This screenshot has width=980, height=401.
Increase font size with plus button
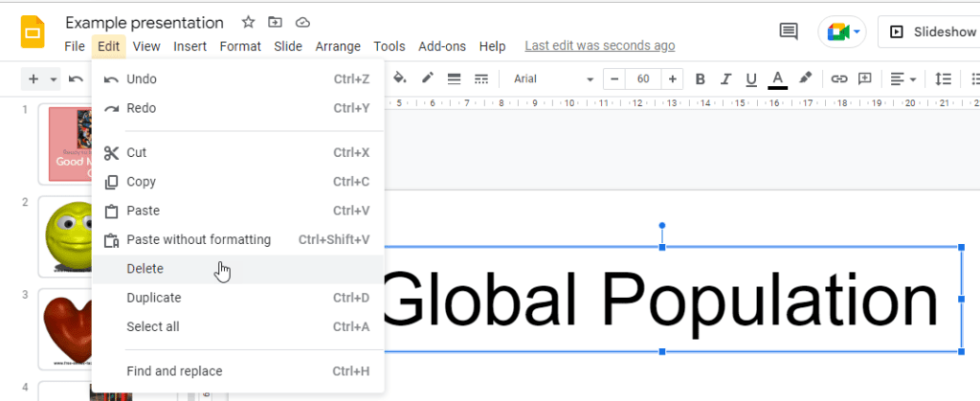click(673, 78)
